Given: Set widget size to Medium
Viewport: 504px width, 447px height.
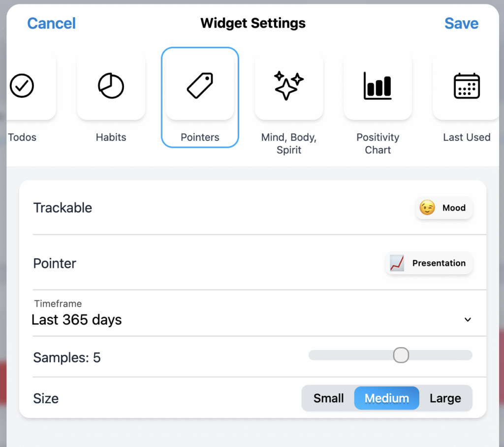Looking at the screenshot, I should [x=387, y=398].
